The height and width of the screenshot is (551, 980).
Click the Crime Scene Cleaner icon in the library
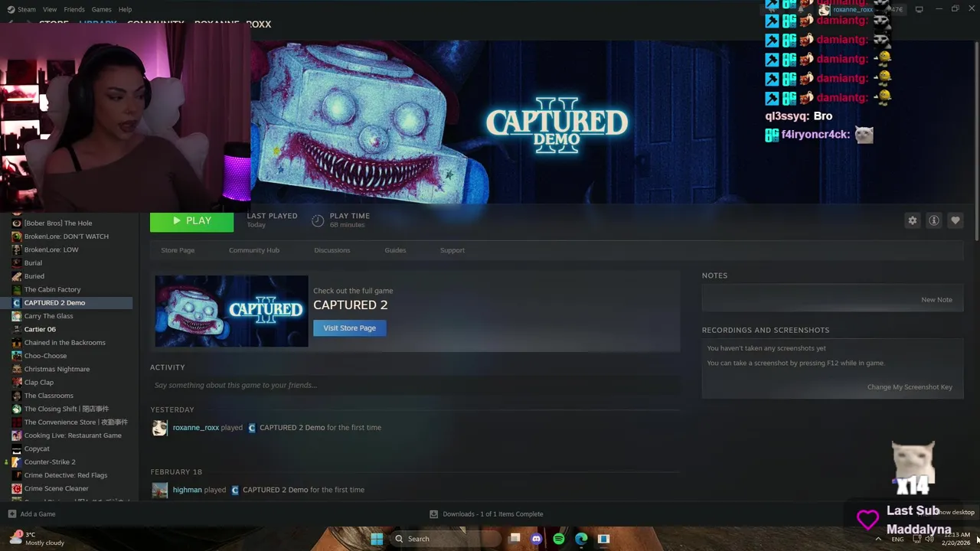tap(17, 488)
